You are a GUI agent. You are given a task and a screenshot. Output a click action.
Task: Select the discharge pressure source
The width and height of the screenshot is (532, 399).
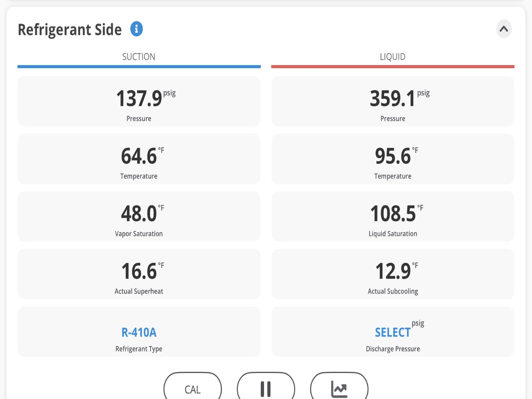tap(393, 332)
